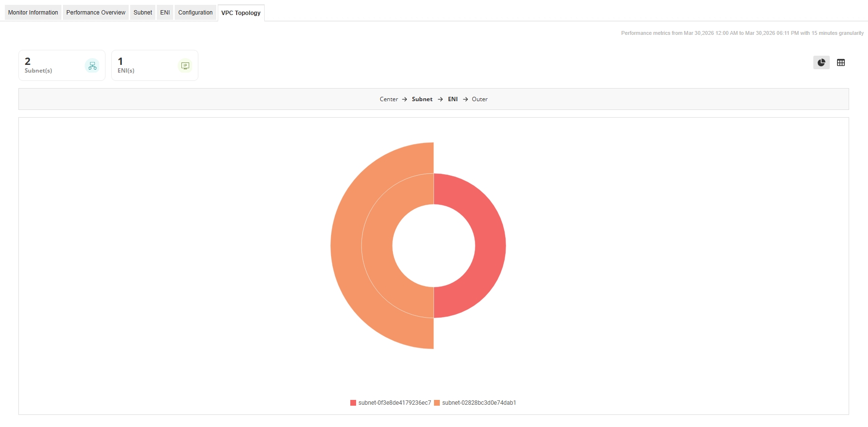Click 'ENI' in the hierarchy breadcrumb
Image resolution: width=868 pixels, height=427 pixels.
click(x=453, y=99)
